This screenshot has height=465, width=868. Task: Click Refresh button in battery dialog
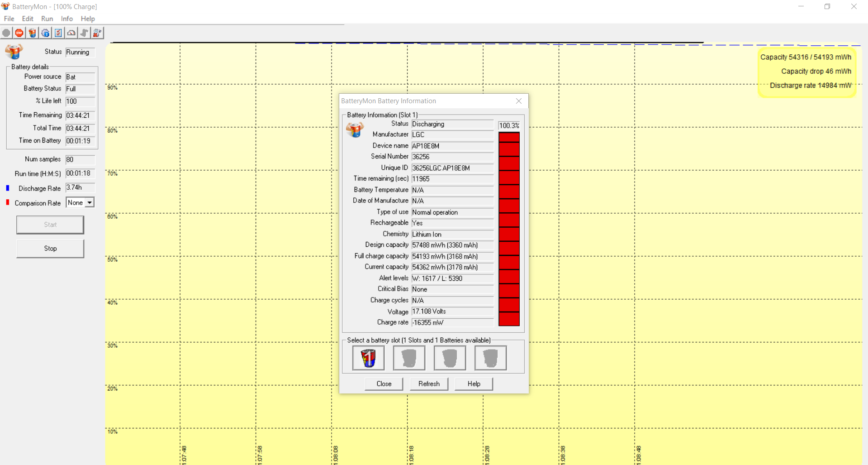click(x=429, y=384)
